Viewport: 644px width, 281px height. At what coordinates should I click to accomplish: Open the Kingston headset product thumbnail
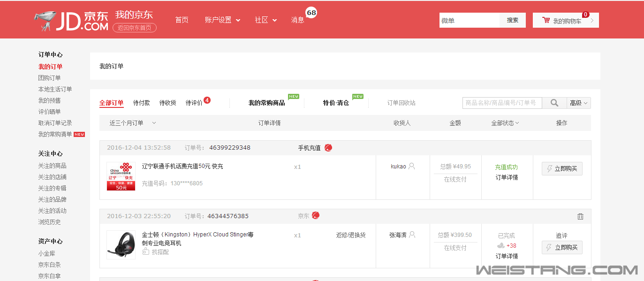[121, 244]
